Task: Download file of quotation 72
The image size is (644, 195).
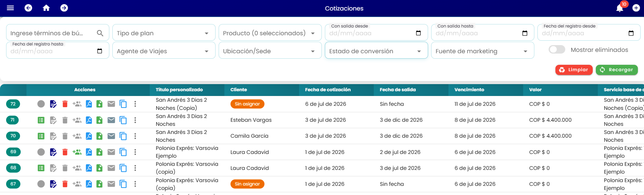Action: (x=99, y=104)
